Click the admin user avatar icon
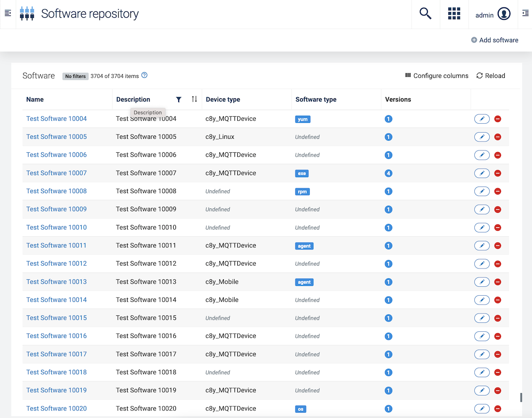The height and width of the screenshot is (418, 532). [x=504, y=14]
